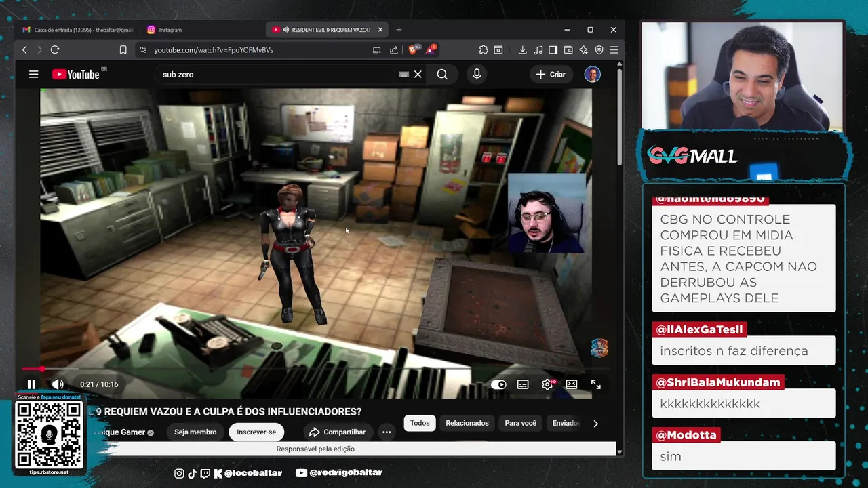Screen dimensions: 868x488
Task: Click the Criar create button
Action: tap(551, 75)
